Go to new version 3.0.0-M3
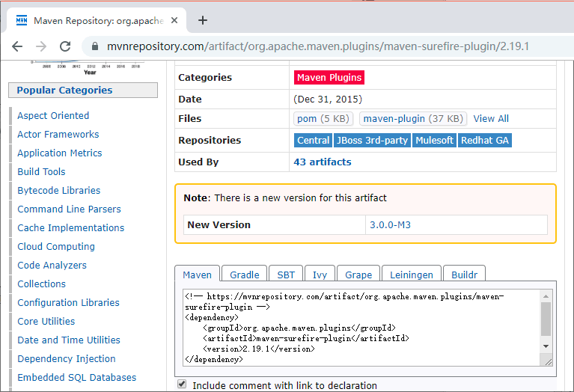This screenshot has height=392, width=574. (390, 224)
